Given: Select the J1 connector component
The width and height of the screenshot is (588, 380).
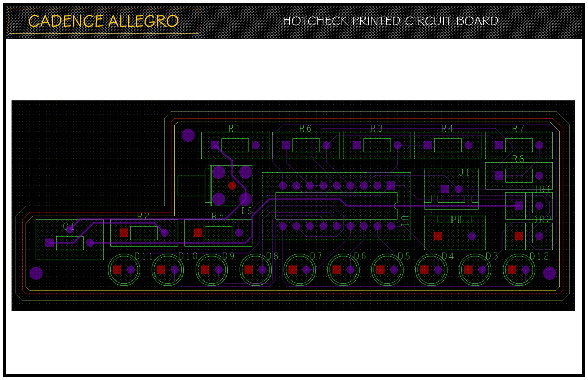Looking at the screenshot, I should point(451,189).
